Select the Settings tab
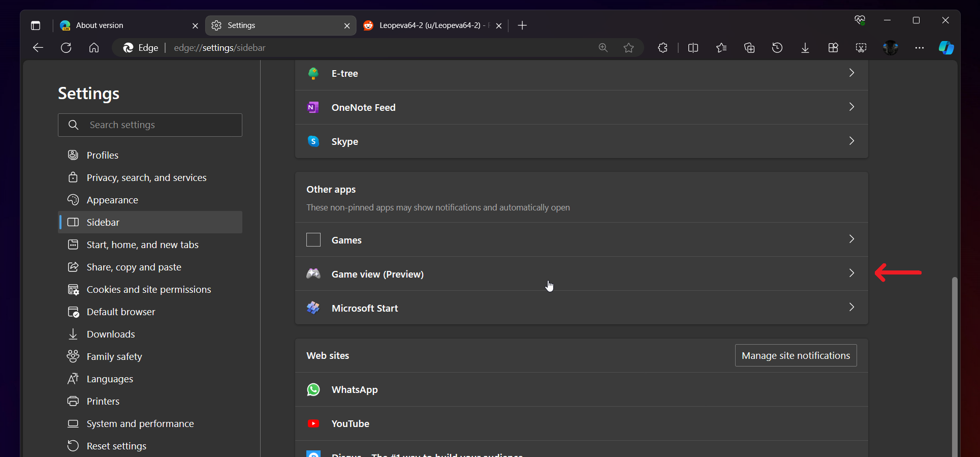 click(x=281, y=25)
